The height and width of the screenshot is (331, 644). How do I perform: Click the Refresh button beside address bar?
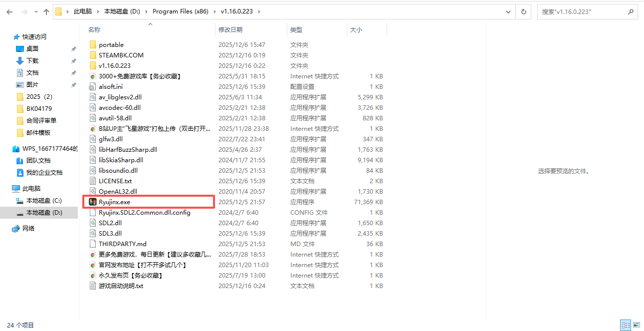[x=523, y=11]
